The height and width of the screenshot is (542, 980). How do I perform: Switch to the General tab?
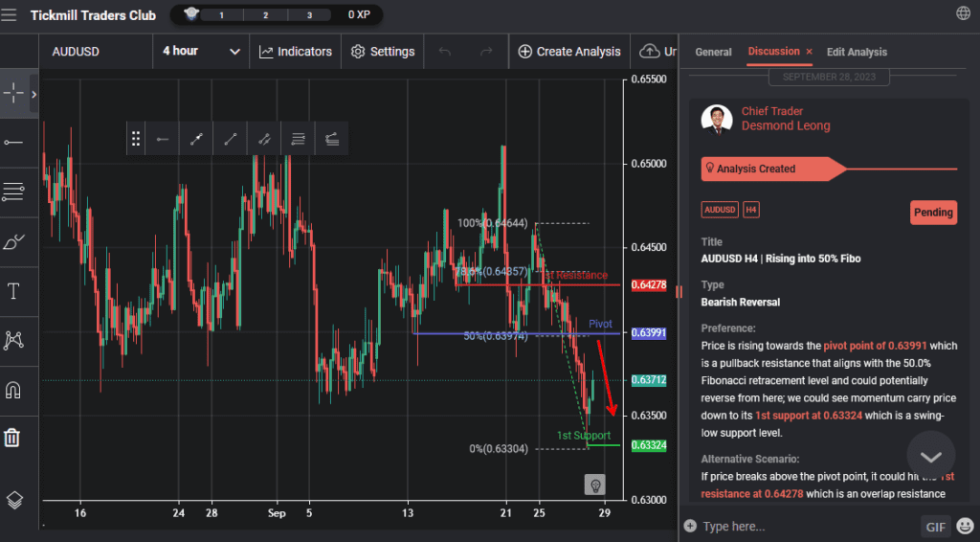(x=713, y=53)
